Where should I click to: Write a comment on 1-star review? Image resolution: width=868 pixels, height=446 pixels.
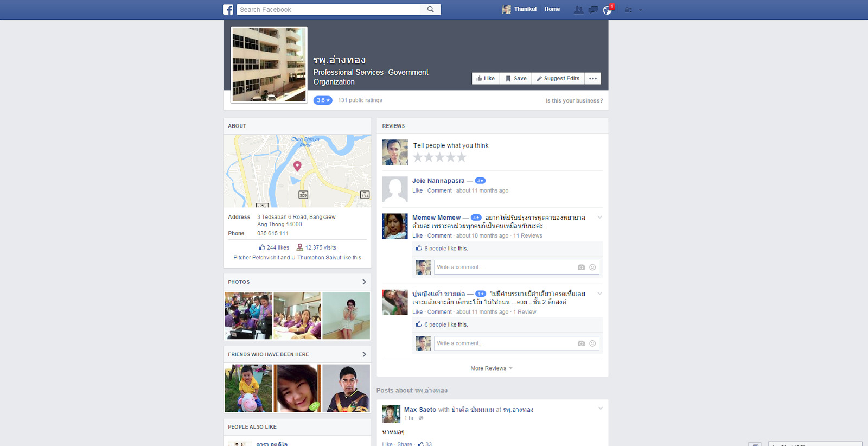(505, 343)
